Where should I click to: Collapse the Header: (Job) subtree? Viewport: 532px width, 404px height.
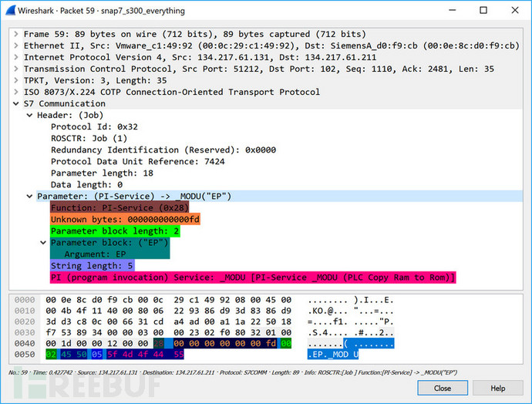[30, 115]
